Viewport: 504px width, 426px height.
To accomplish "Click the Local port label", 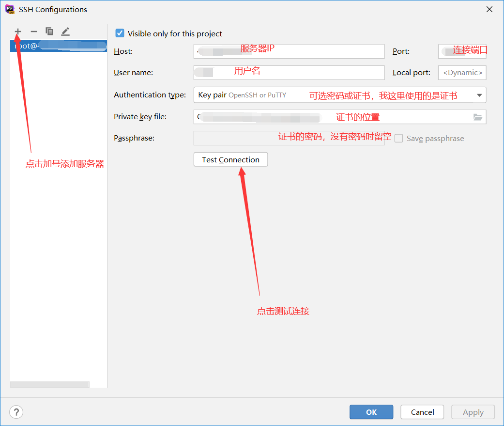I will [412, 73].
